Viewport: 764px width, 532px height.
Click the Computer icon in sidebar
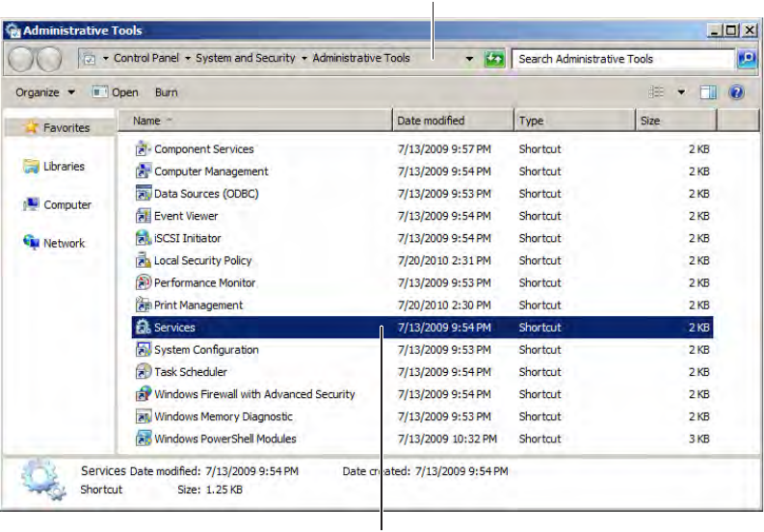(31, 204)
